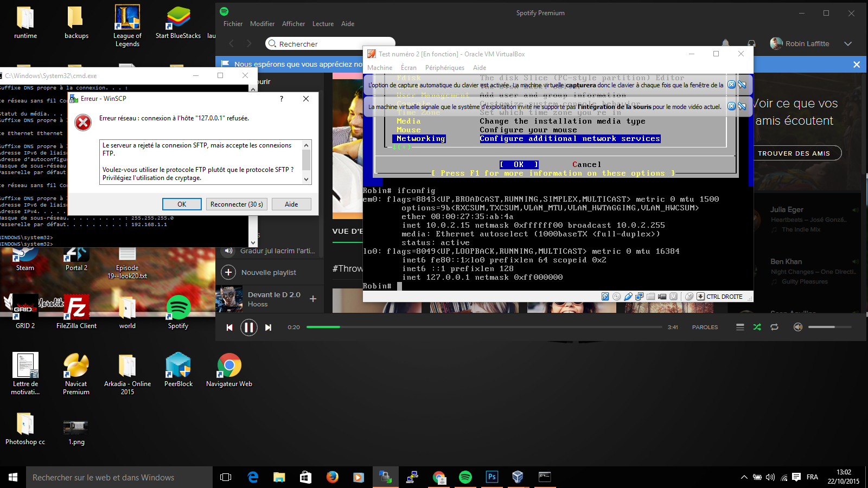Open the Windows Start menu

13,477
